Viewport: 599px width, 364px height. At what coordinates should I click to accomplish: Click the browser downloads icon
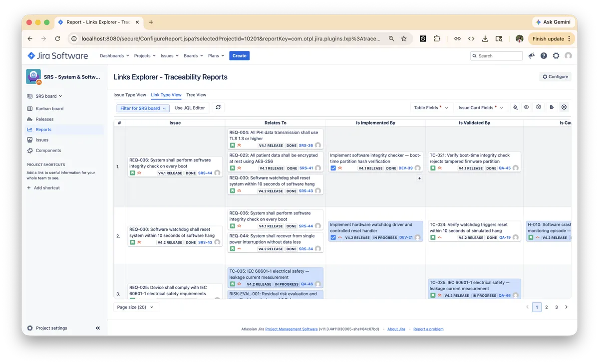tap(485, 38)
